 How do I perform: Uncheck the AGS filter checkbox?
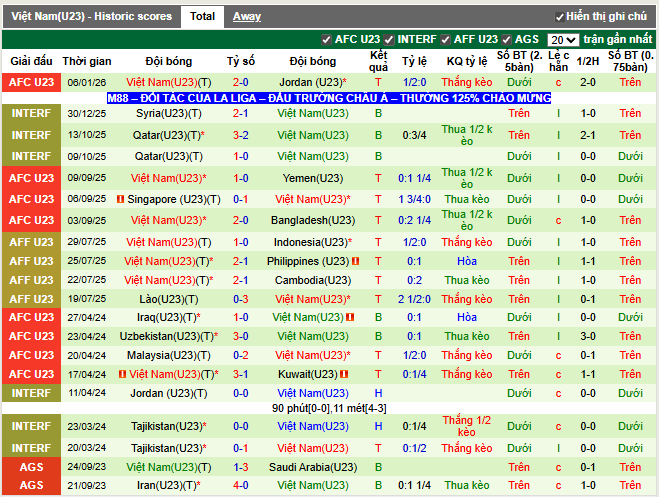tap(506, 40)
